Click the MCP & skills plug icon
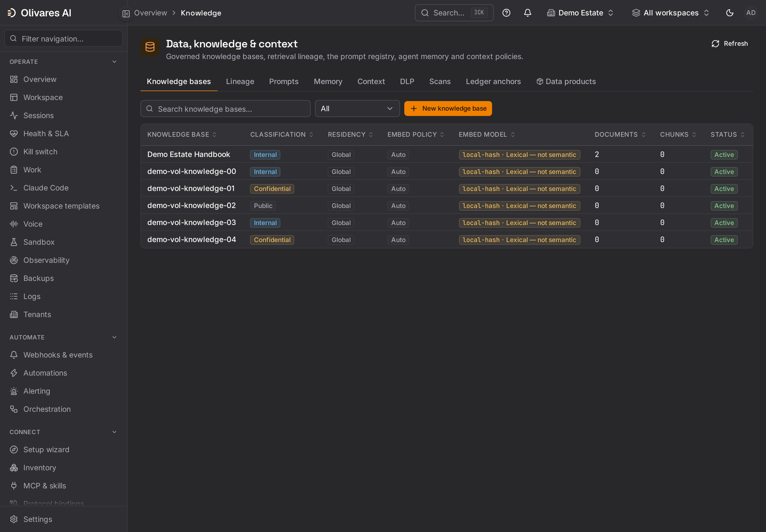766x532 pixels. tap(14, 486)
